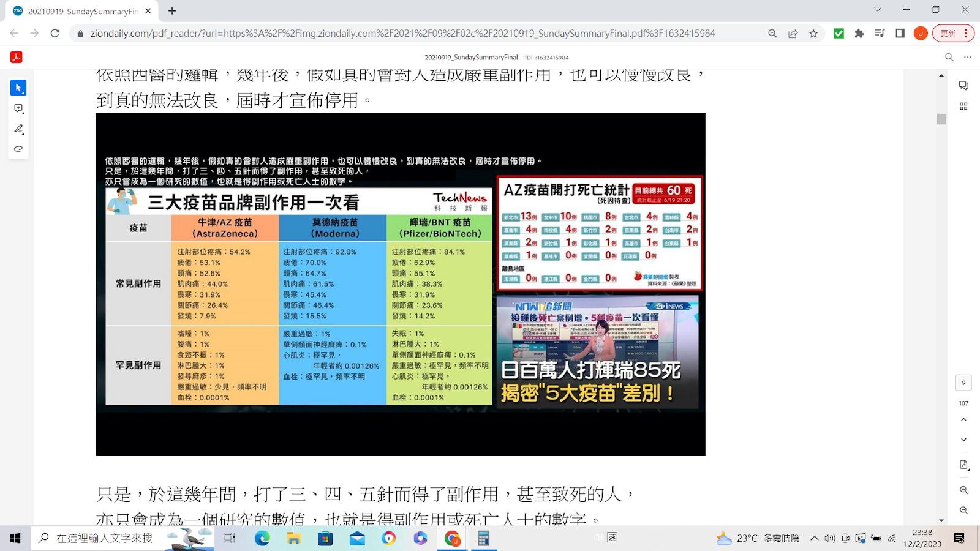Select the freehand lasso tool
The height and width of the screenshot is (551, 980).
click(x=18, y=149)
